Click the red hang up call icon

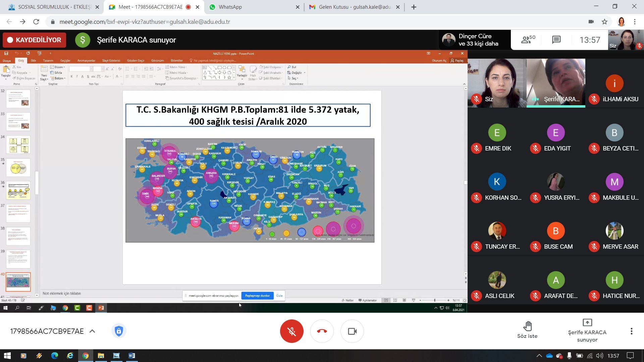coord(322,331)
